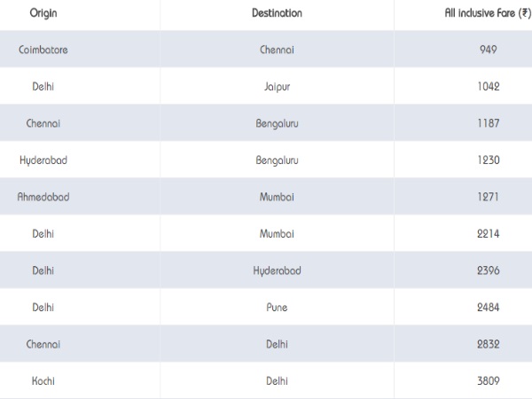This screenshot has width=532, height=399.
Task: Select the 3809 fare value
Action: pyautogui.click(x=488, y=381)
